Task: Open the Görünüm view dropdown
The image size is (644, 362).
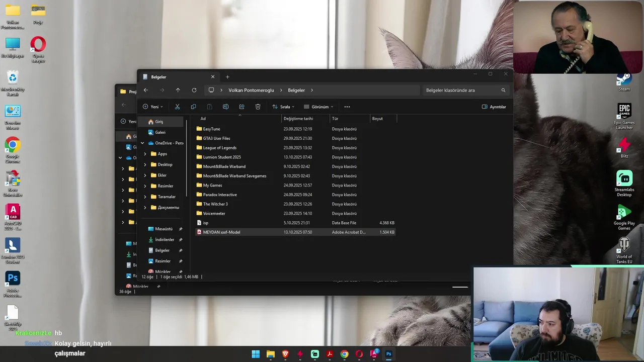Action: tap(318, 107)
